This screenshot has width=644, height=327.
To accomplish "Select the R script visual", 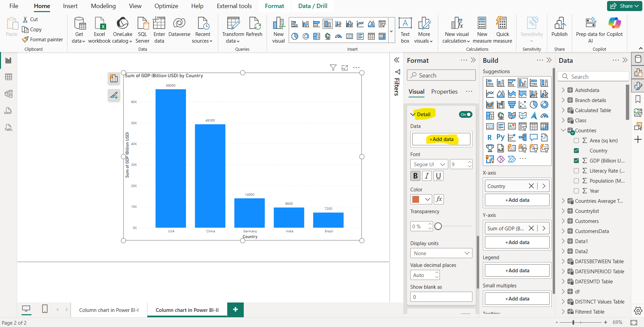I will (490, 137).
